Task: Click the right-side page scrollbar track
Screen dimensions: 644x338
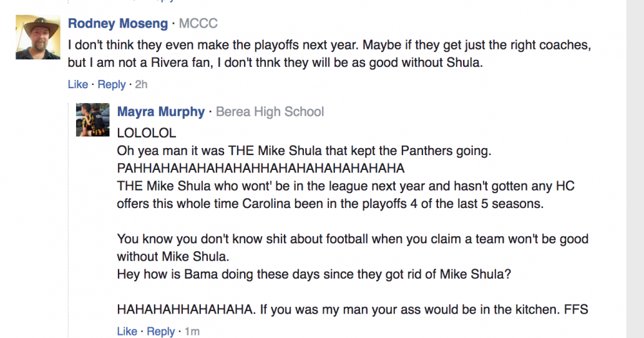Action: (635, 169)
